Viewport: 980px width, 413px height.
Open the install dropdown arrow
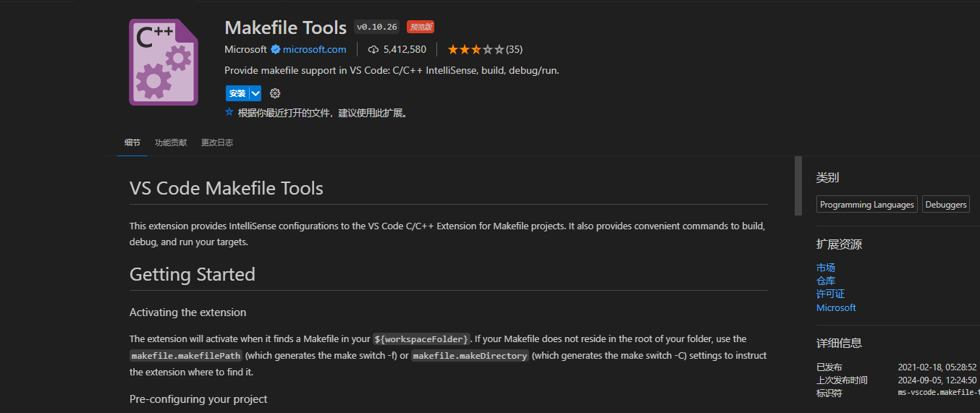tap(255, 93)
